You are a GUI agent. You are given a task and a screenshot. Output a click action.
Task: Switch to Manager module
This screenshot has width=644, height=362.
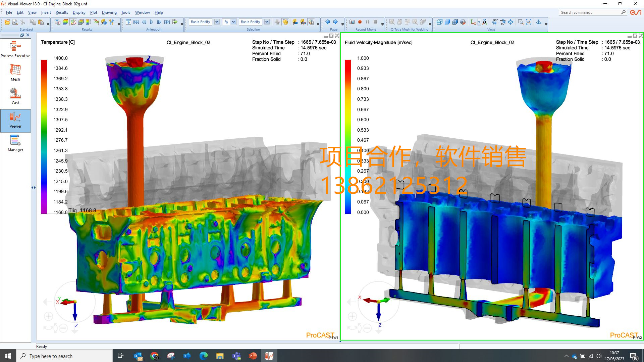pyautogui.click(x=15, y=143)
